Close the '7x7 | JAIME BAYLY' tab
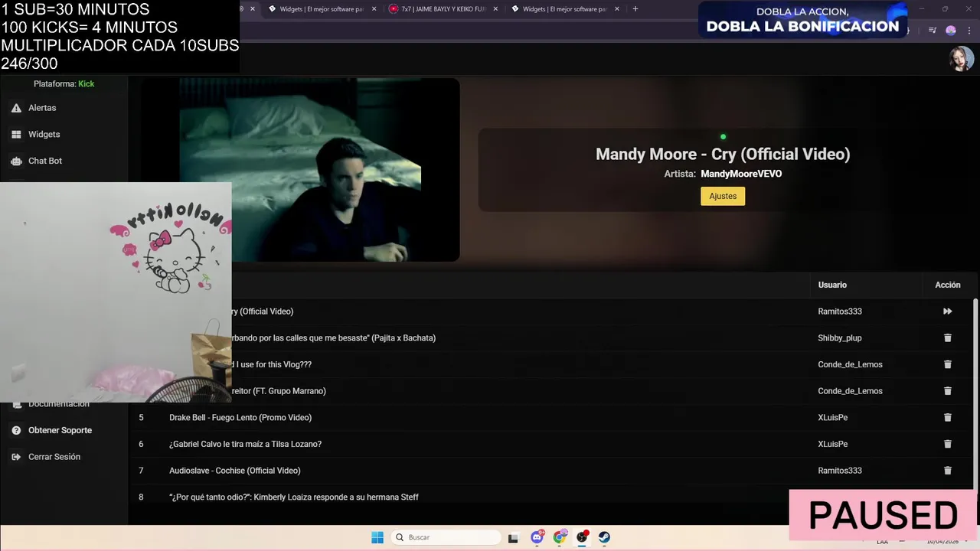This screenshot has height=551, width=980. tap(495, 9)
